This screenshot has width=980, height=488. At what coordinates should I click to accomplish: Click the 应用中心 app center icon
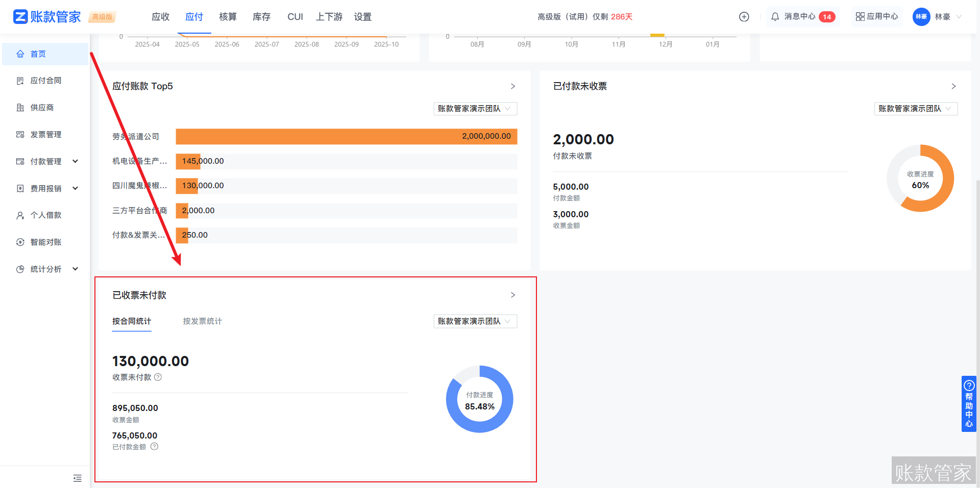pyautogui.click(x=862, y=16)
